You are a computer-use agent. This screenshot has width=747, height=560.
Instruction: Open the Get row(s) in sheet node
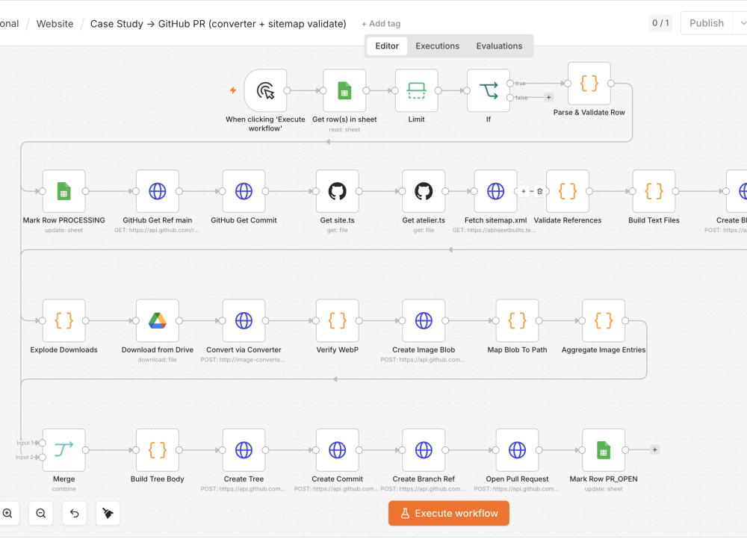tap(344, 90)
